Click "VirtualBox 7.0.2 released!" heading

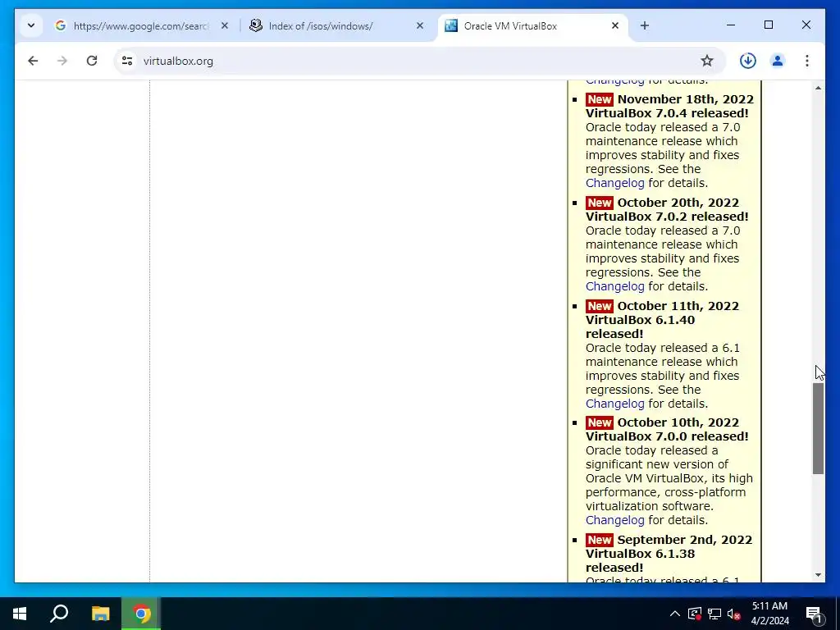pos(667,217)
